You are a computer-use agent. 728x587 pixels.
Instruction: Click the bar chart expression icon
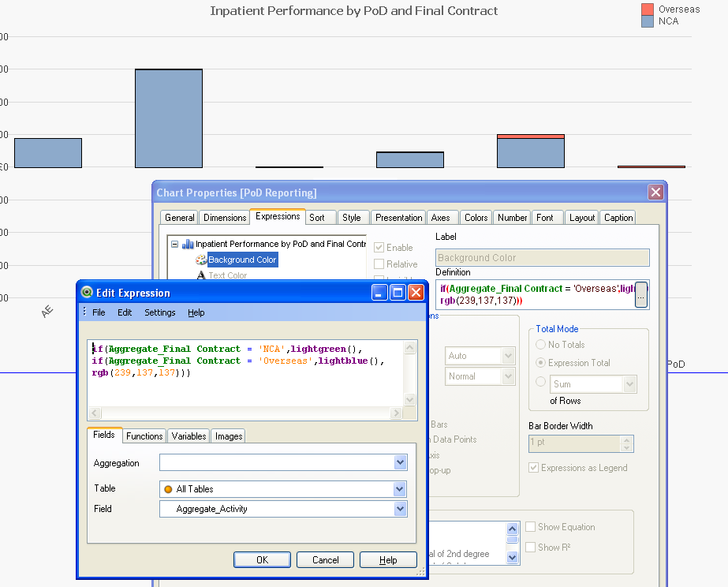click(188, 245)
